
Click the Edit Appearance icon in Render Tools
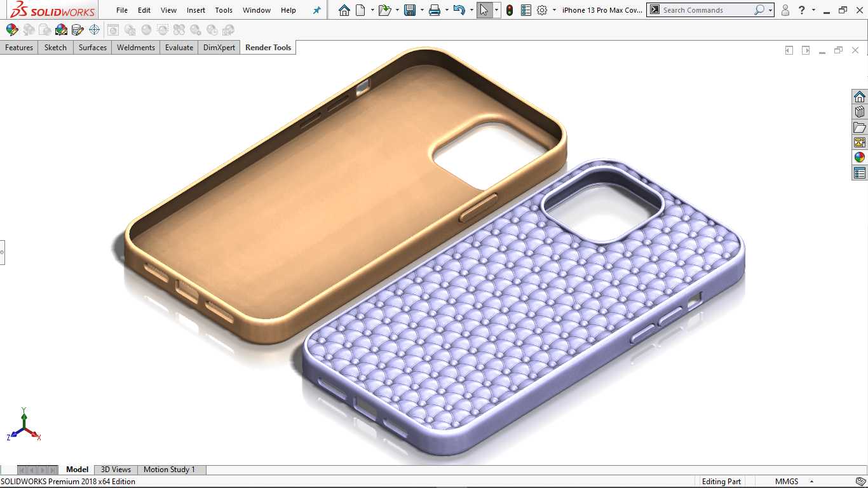tap(12, 30)
